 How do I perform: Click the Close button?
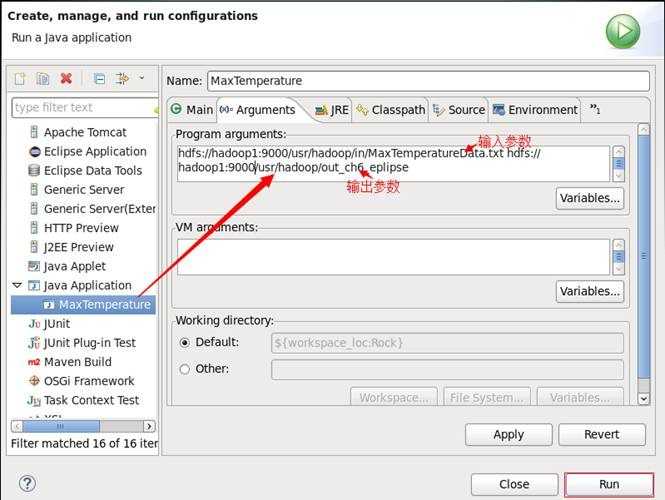click(514, 484)
